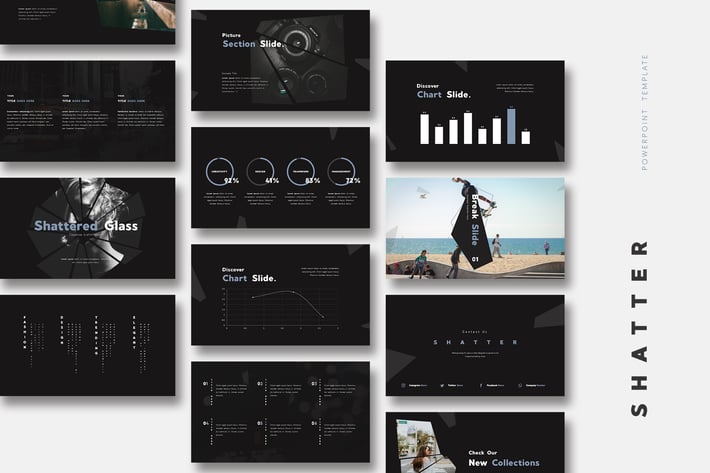Image resolution: width=710 pixels, height=473 pixels.
Task: Click the vertical TRENDING word
Action: [x=96, y=335]
